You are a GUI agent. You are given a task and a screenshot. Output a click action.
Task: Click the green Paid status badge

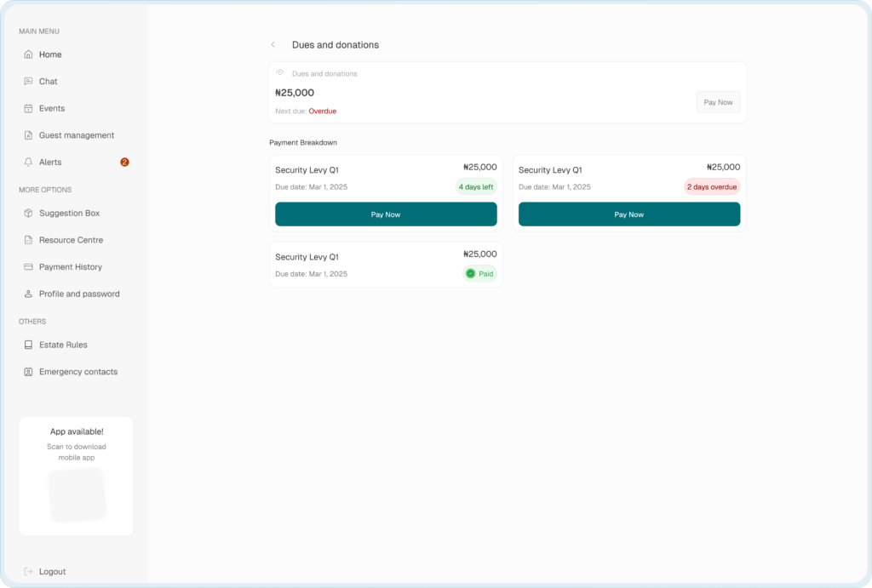point(479,273)
